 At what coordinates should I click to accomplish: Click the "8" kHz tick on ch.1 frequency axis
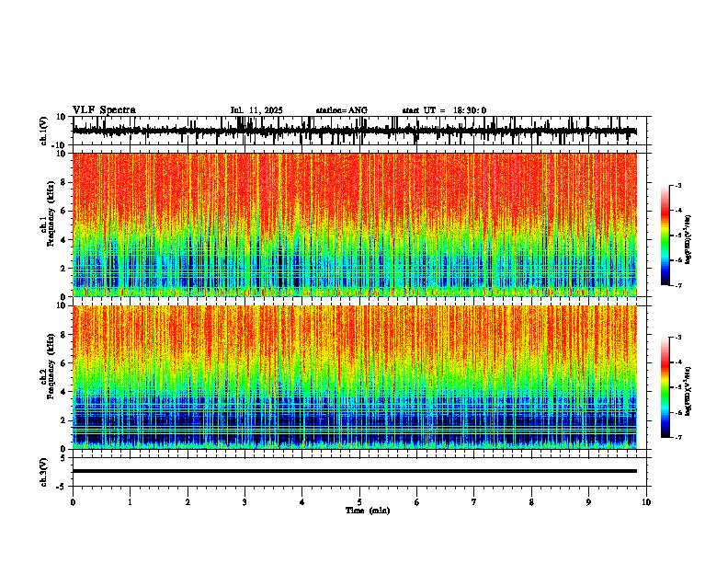pos(63,182)
